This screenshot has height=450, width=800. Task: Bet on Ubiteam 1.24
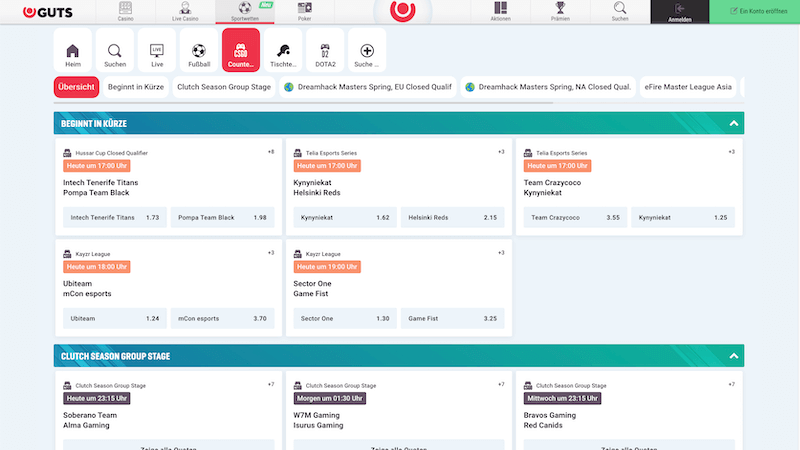pos(115,318)
